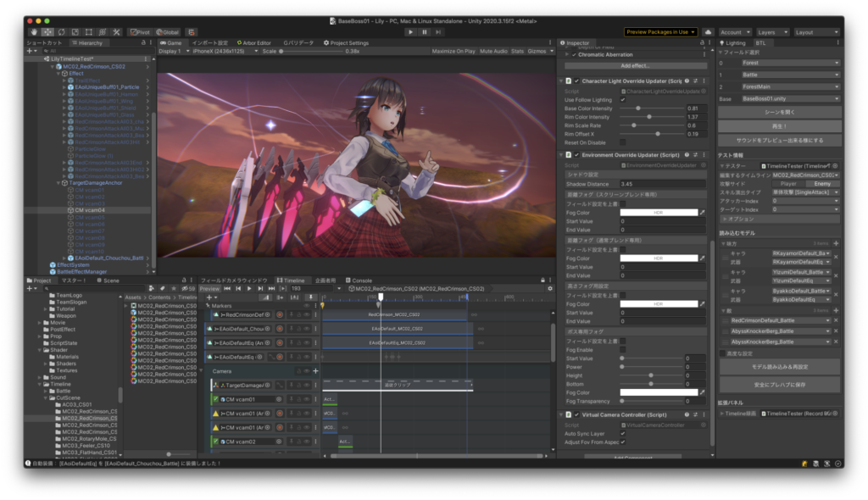868x500 pixels.
Task: Toggle the grid snapping icon in toolbar
Action: [x=191, y=32]
